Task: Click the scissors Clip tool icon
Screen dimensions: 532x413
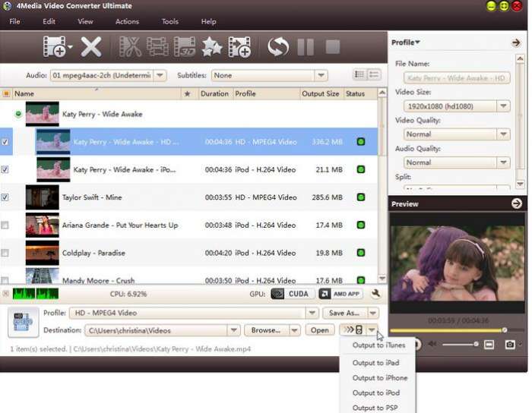Action: 130,48
